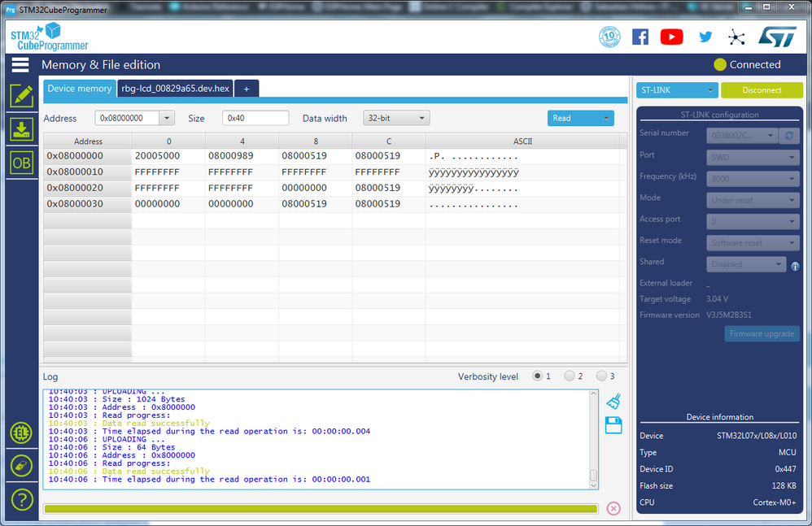The width and height of the screenshot is (812, 526).
Task: Open the help question mark icon
Action: pos(21,500)
